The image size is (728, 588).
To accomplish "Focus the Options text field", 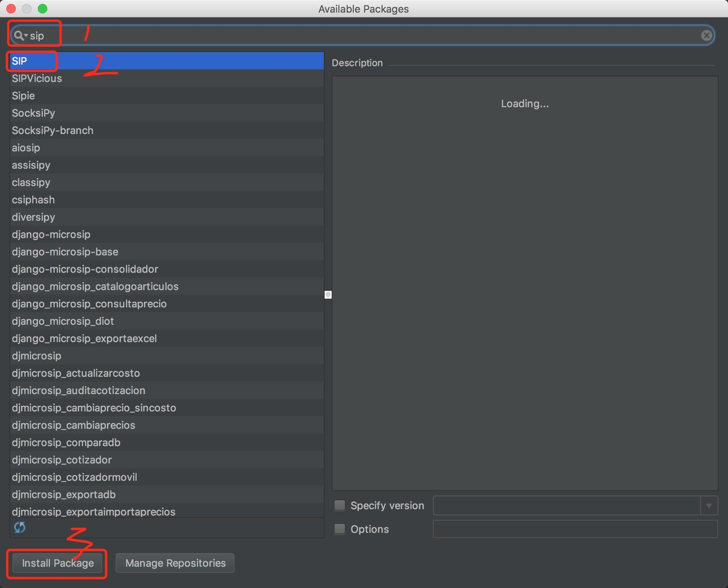I will click(575, 529).
